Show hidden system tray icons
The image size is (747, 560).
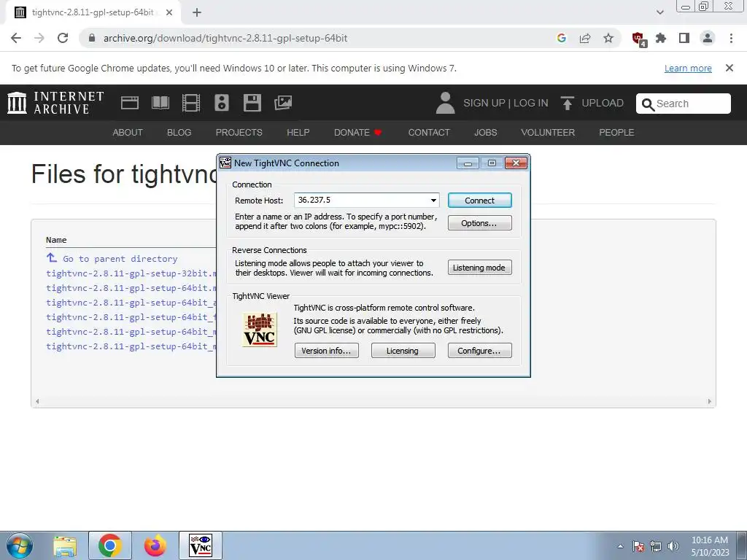(x=620, y=546)
